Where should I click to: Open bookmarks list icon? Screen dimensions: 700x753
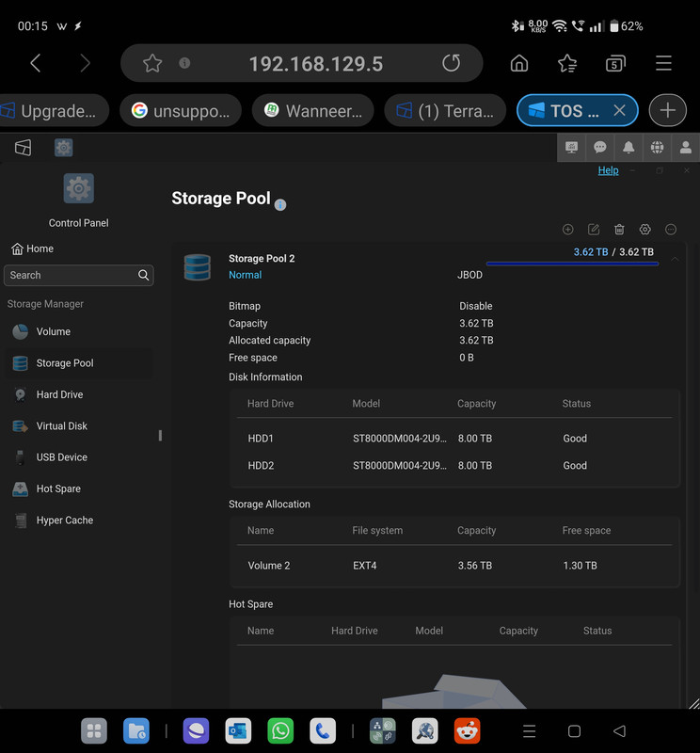tap(567, 63)
